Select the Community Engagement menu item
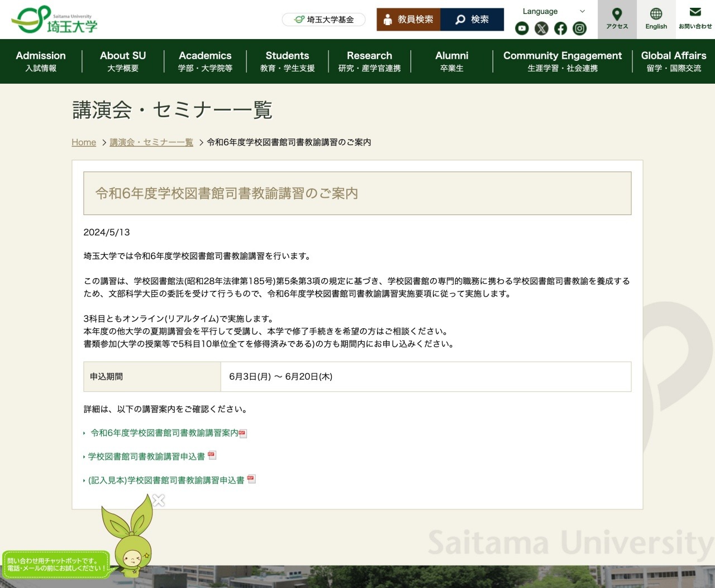 coord(562,61)
